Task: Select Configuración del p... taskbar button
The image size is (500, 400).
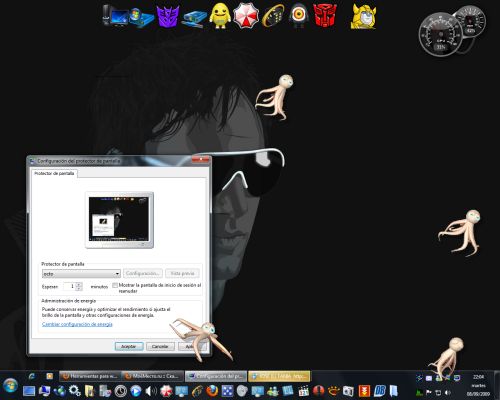Action: click(x=216, y=376)
